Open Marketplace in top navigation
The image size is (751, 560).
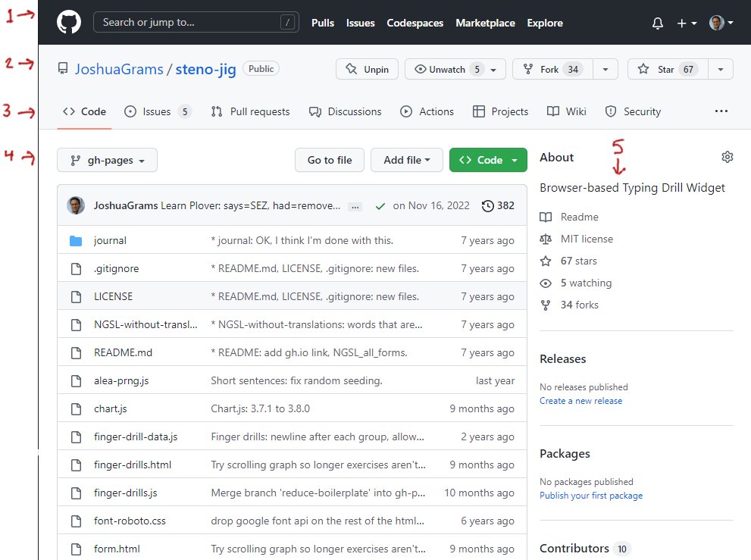(485, 23)
